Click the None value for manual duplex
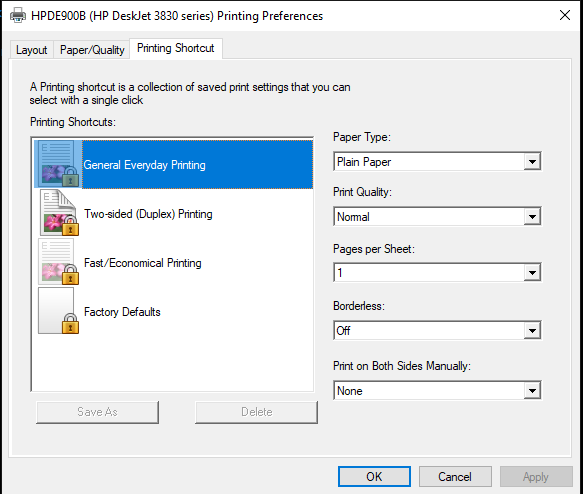 click(437, 391)
